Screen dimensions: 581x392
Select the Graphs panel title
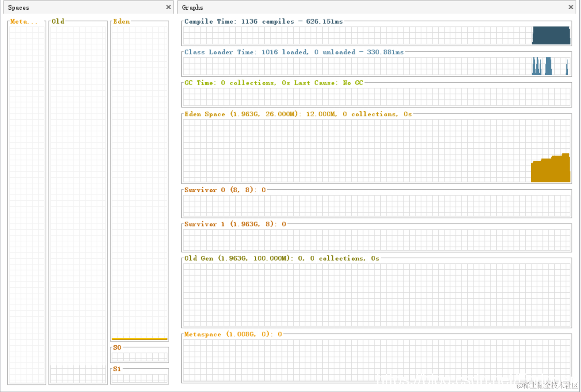(193, 8)
